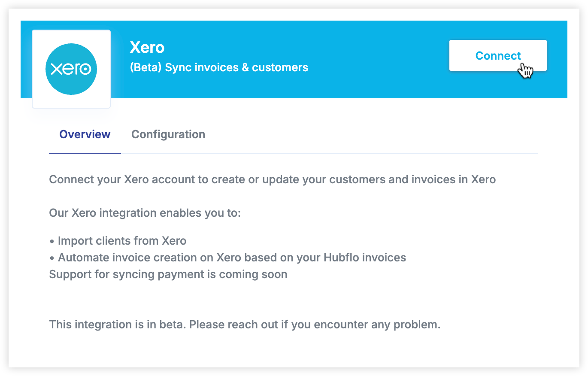Select the '(Beta) Sync invoices & customers' subtitle

point(219,67)
